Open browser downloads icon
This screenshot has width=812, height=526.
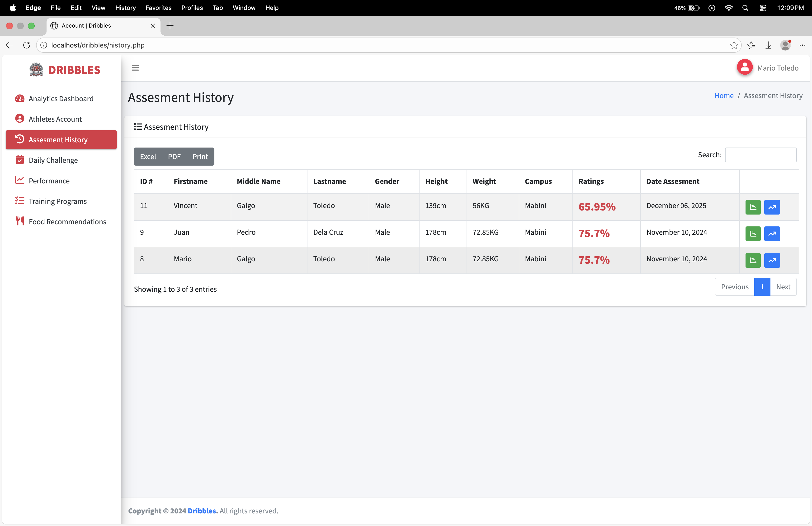pyautogui.click(x=768, y=45)
